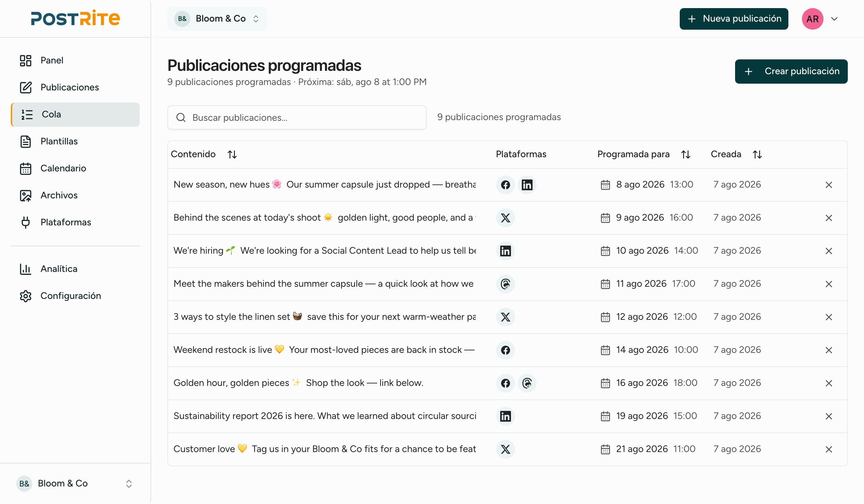This screenshot has width=864, height=504.
Task: Click the calendar icon next to 12 ago 2026
Action: [x=605, y=317]
